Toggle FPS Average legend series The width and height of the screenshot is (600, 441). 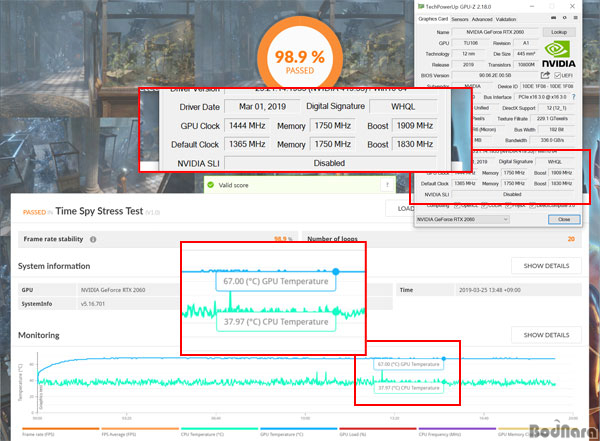[140, 432]
